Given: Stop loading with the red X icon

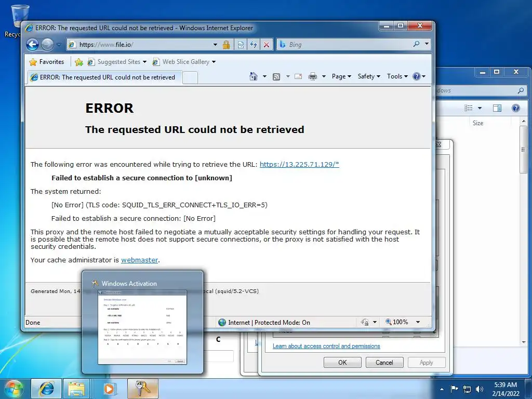Looking at the screenshot, I should tap(267, 45).
